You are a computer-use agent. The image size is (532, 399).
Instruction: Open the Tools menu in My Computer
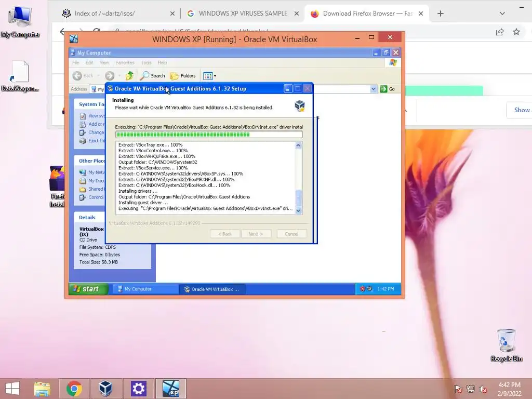[146, 62]
